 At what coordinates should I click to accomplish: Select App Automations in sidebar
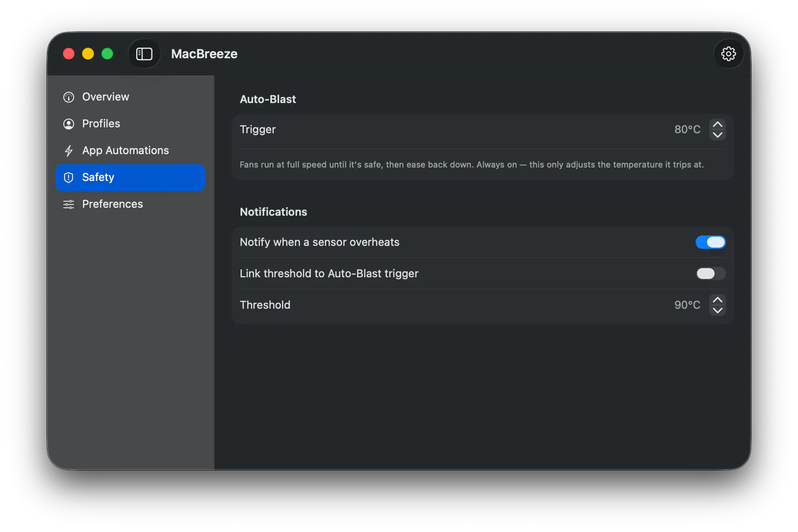pos(130,151)
